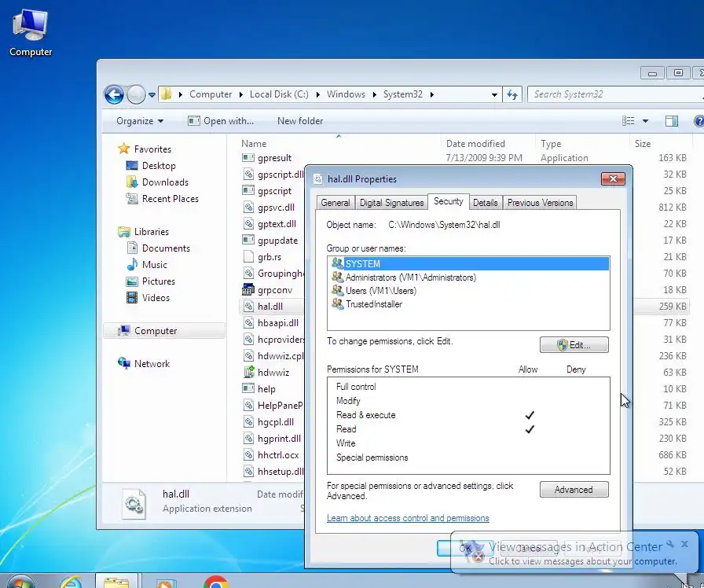Open the view options dropdown arrow
The height and width of the screenshot is (588, 704).
tap(645, 121)
